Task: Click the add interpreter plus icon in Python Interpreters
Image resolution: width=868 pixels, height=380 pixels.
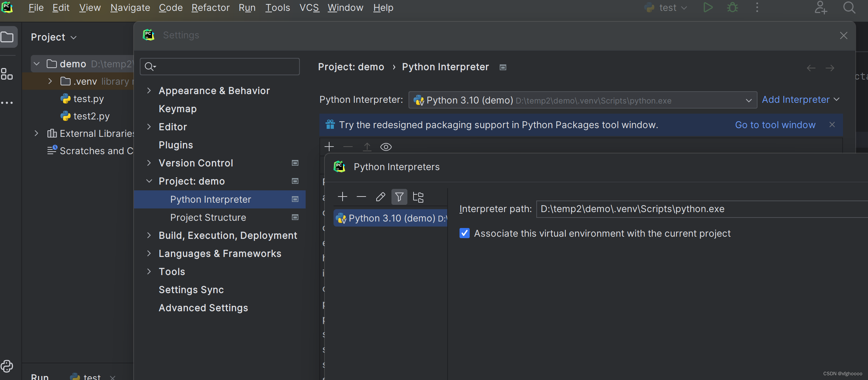Action: 342,197
